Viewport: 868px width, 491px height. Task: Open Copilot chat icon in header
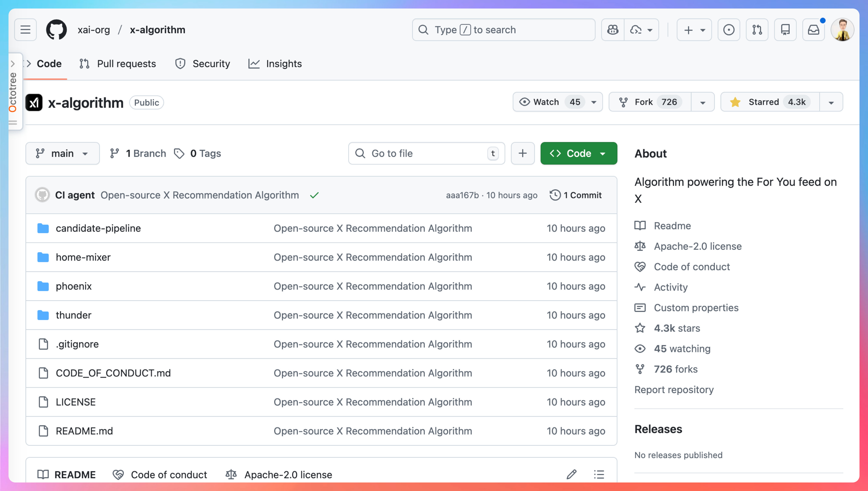[x=612, y=30]
